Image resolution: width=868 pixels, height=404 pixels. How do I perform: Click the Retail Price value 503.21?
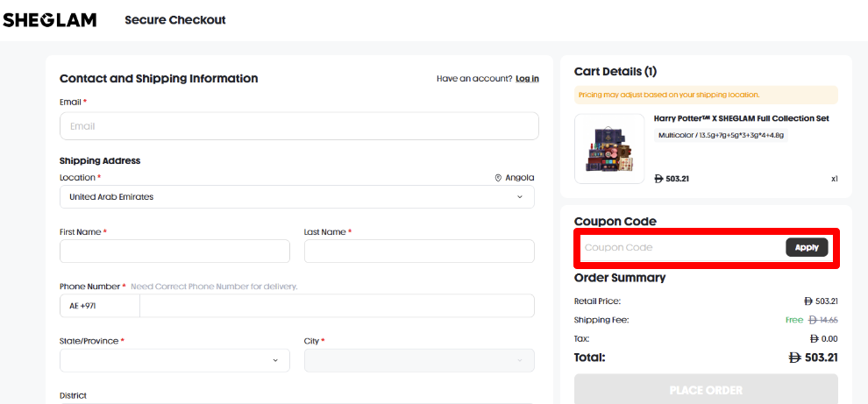pos(821,301)
